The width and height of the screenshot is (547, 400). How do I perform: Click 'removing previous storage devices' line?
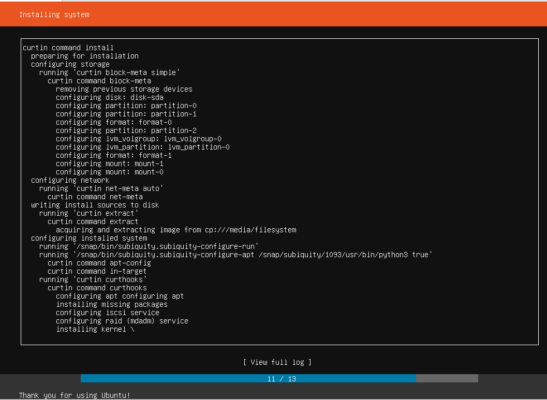[124, 89]
